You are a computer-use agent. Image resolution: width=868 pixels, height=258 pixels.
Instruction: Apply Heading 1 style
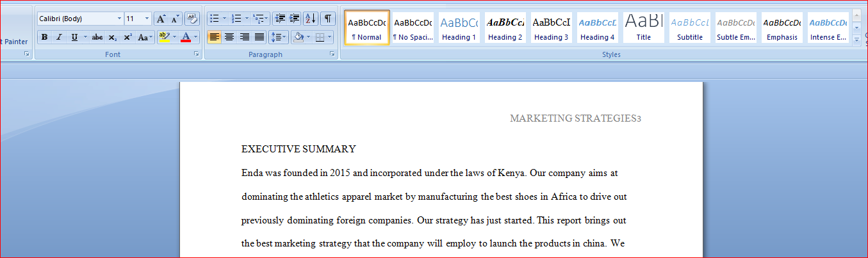point(459,28)
